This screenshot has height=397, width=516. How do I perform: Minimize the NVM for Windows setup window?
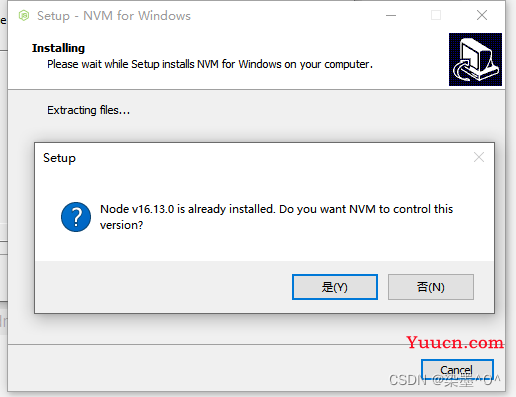click(391, 15)
